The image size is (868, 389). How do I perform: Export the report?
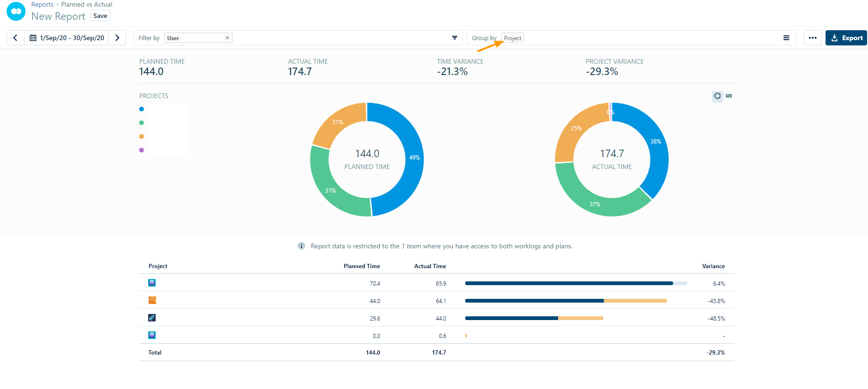[x=846, y=38]
